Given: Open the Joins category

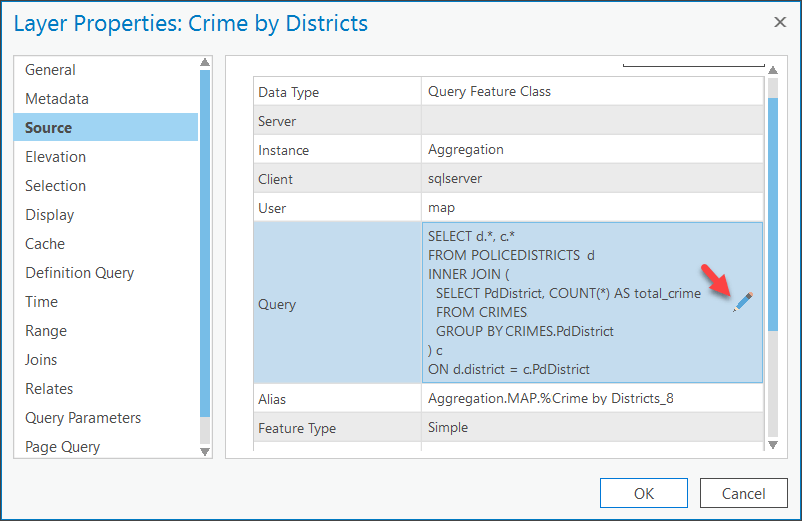Looking at the screenshot, I should point(41,360).
